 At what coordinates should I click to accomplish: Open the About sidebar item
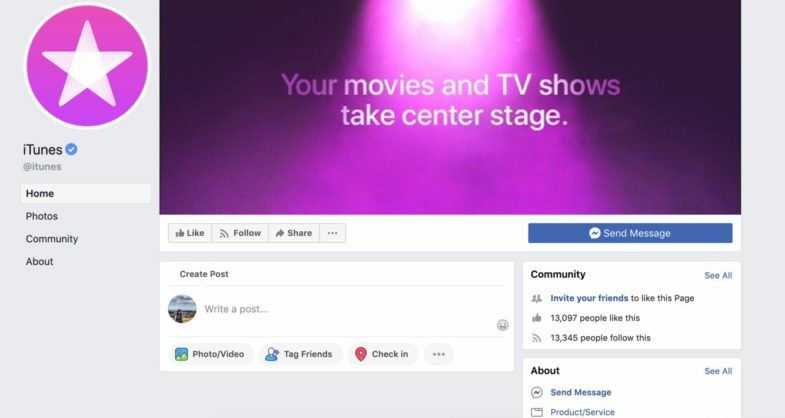pyautogui.click(x=40, y=262)
